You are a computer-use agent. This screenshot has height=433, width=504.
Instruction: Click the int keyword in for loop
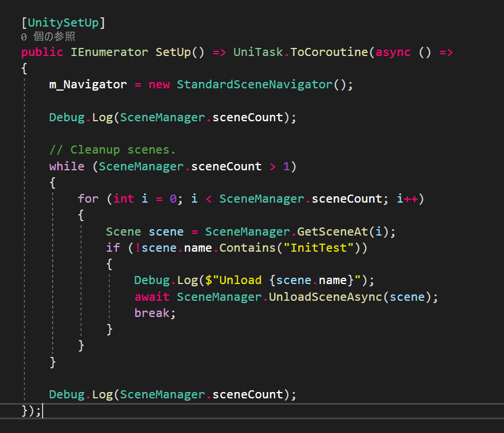(124, 199)
